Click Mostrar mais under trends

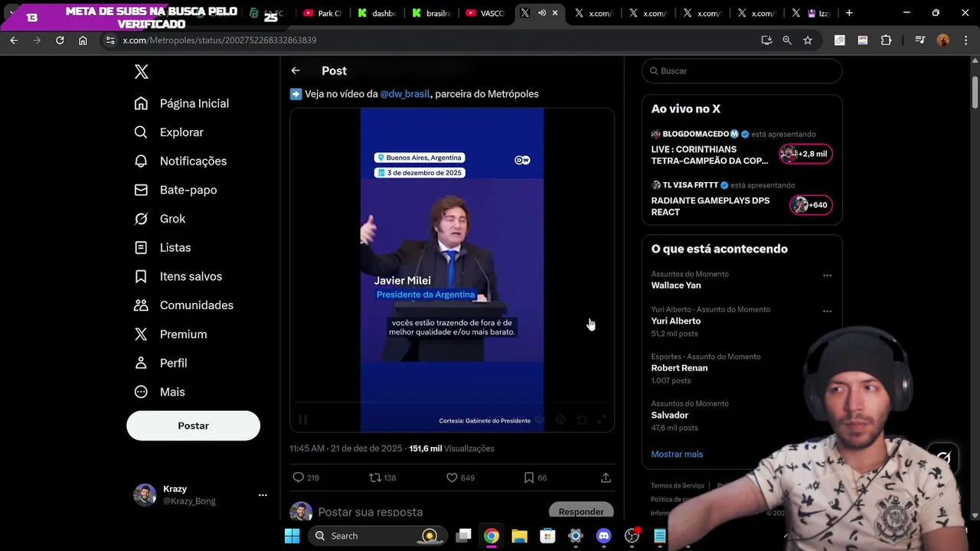point(677,454)
